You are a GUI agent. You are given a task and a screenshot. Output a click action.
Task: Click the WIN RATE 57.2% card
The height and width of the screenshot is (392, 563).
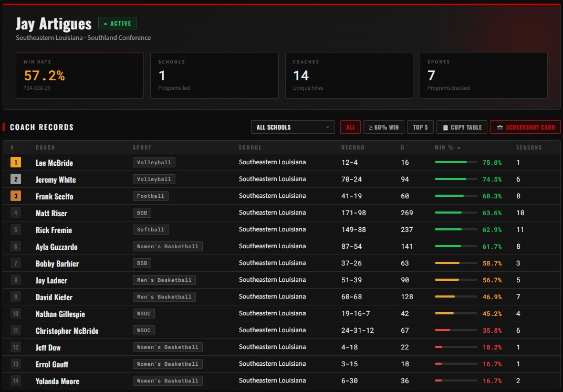pos(80,76)
